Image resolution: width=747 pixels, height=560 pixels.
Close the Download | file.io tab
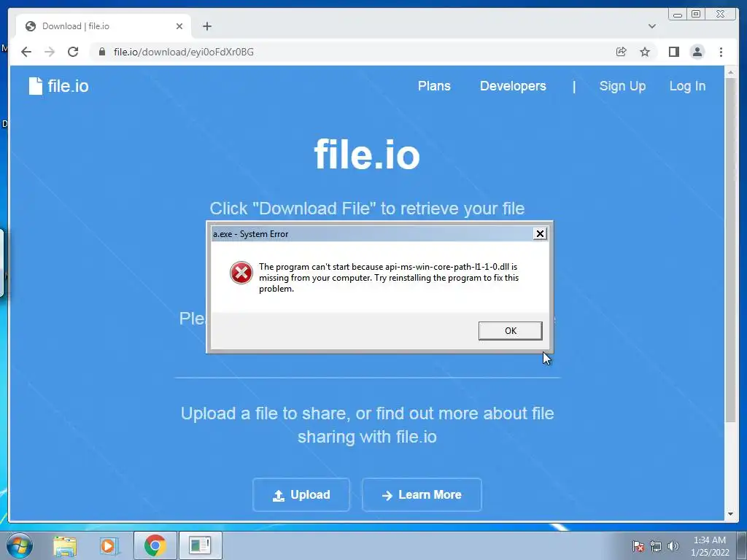(179, 26)
